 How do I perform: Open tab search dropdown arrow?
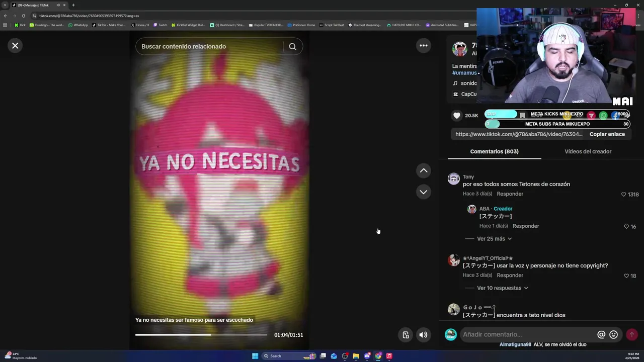(x=5, y=5)
